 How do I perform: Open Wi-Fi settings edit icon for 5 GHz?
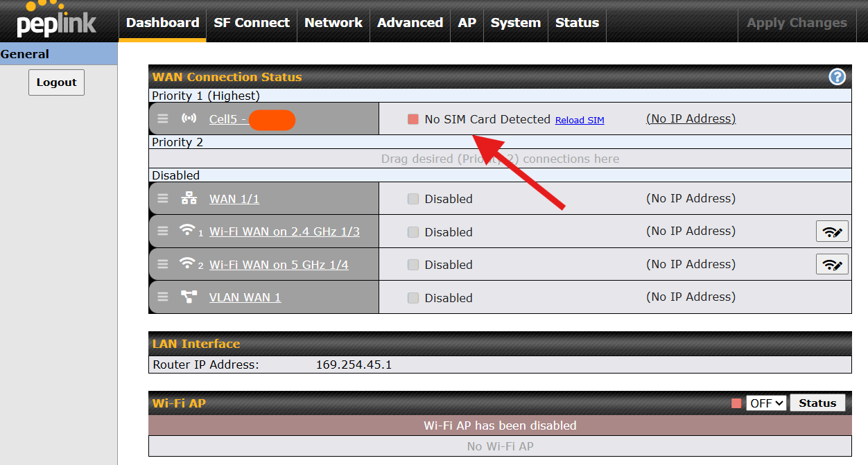click(x=832, y=264)
